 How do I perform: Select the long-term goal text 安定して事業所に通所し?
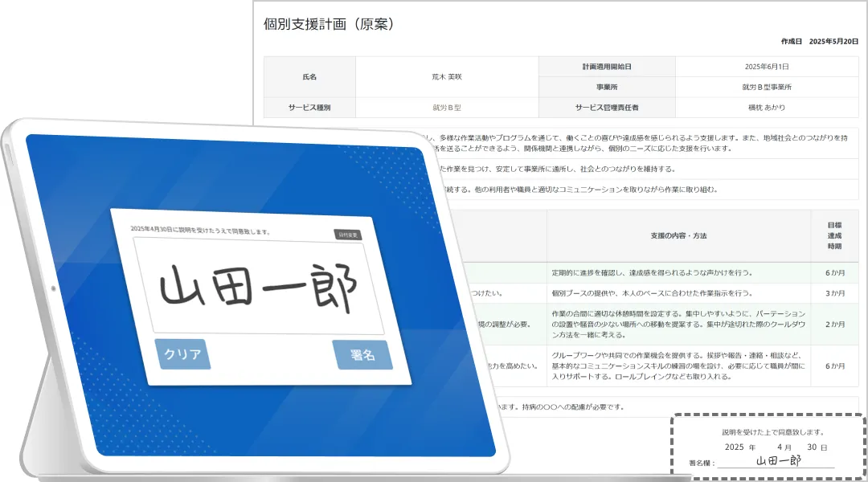click(x=558, y=169)
